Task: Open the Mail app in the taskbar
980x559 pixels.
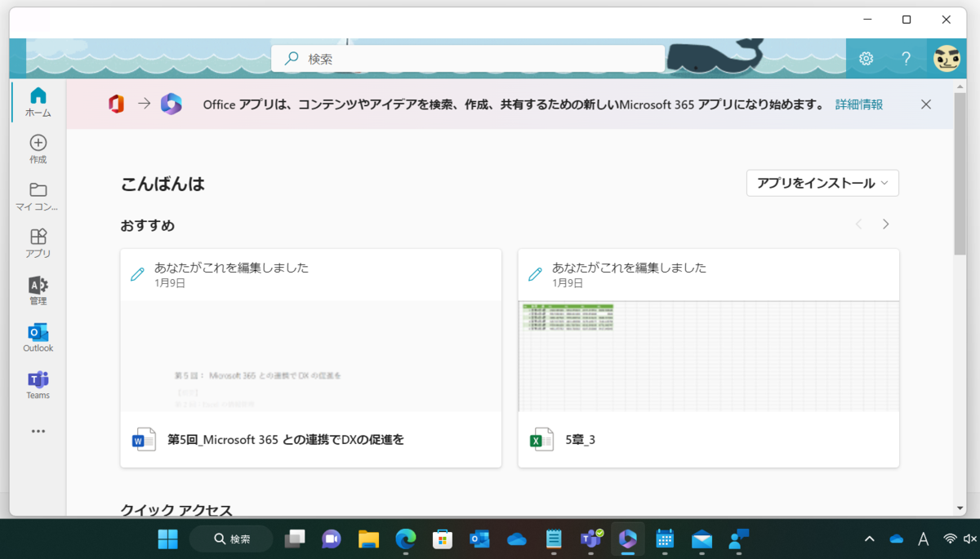Action: (702, 539)
